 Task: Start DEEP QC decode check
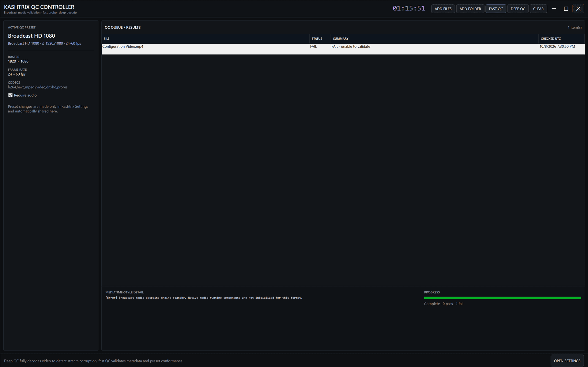(518, 9)
